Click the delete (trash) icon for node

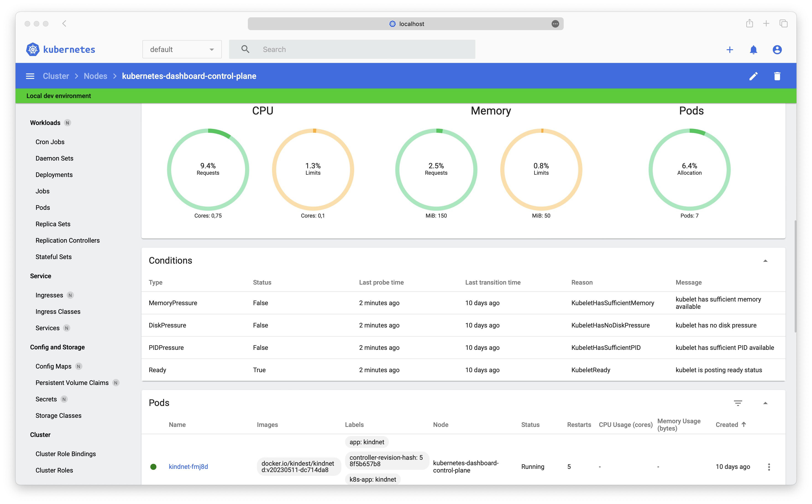pos(777,76)
